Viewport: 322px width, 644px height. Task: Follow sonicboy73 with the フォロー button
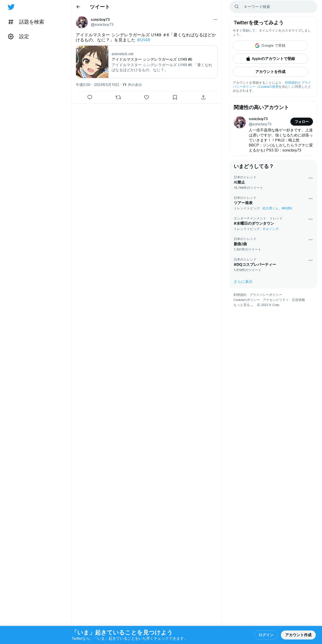(x=301, y=122)
